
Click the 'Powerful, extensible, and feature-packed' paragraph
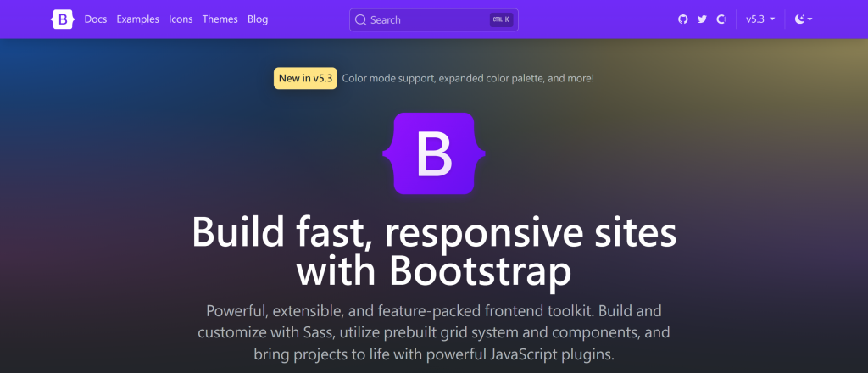[434, 332]
